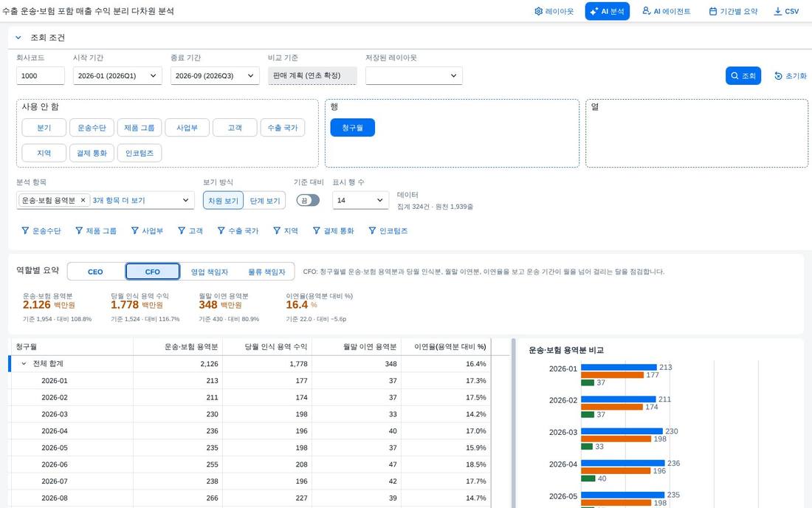Open the 저장된 레이아웃 dropdown
Image resolution: width=812 pixels, height=508 pixels.
(414, 75)
